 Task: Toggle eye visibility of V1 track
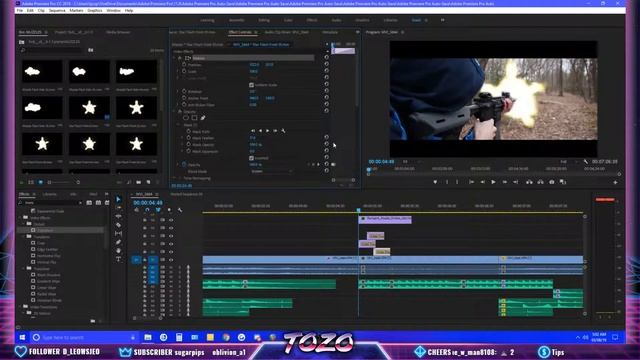pyautogui.click(x=171, y=260)
